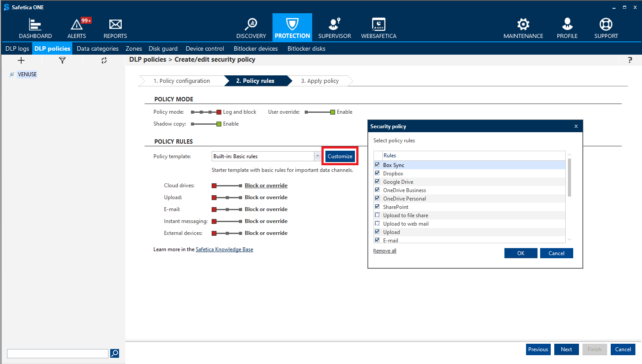Viewport: 642px width, 364px height.
Task: Click the search magnifier button
Action: (115, 353)
